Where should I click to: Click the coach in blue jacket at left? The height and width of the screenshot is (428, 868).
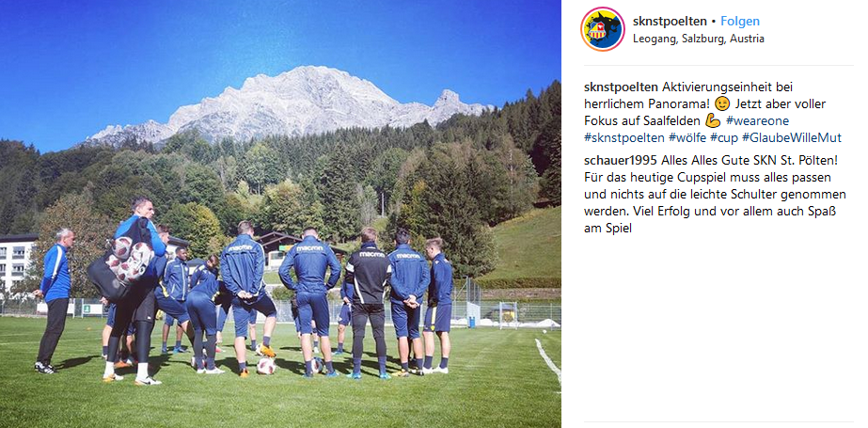click(x=53, y=300)
